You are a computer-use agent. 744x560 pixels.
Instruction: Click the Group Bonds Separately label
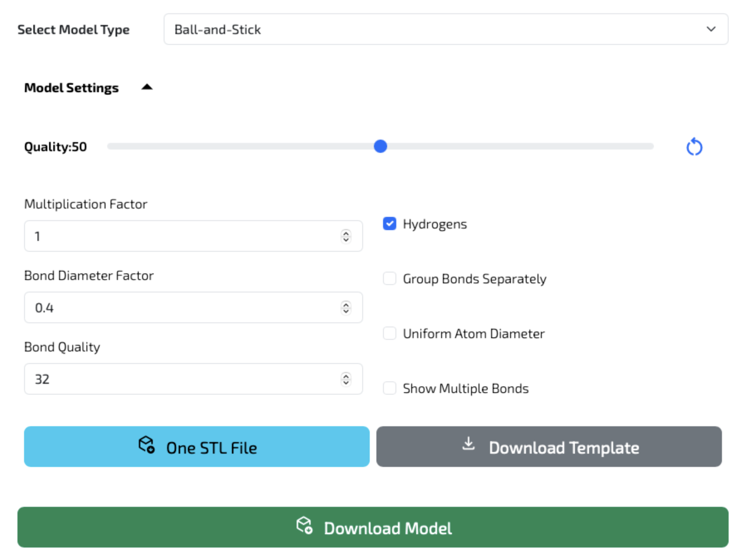(x=474, y=279)
